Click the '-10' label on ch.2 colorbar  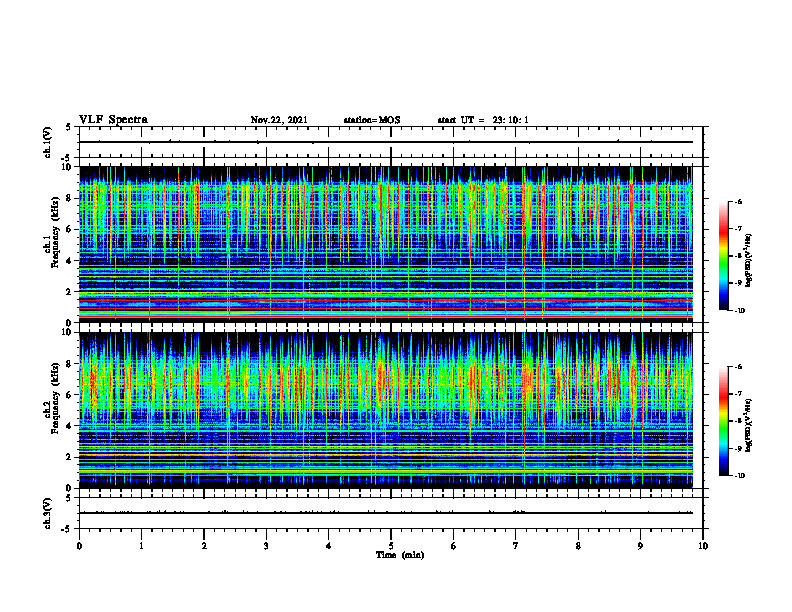click(x=740, y=476)
